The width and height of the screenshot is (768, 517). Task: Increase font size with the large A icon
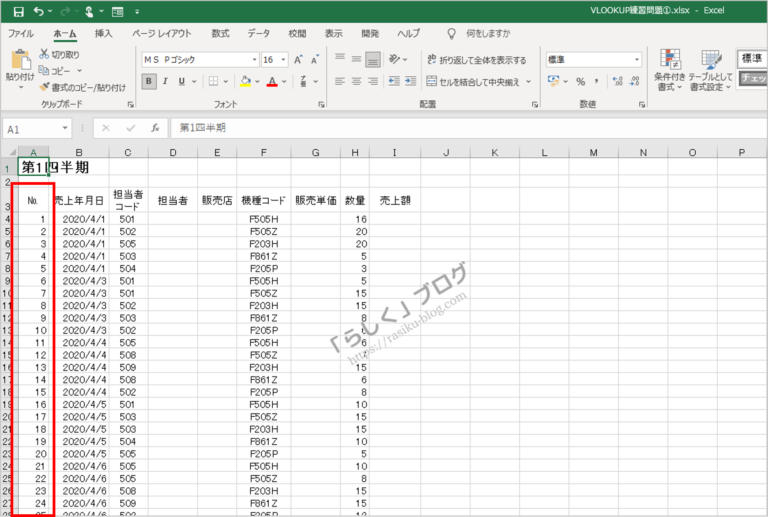(x=298, y=60)
